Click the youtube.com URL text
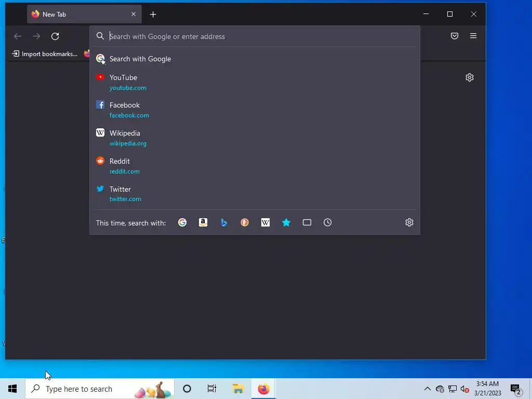The image size is (532, 399). tap(128, 88)
